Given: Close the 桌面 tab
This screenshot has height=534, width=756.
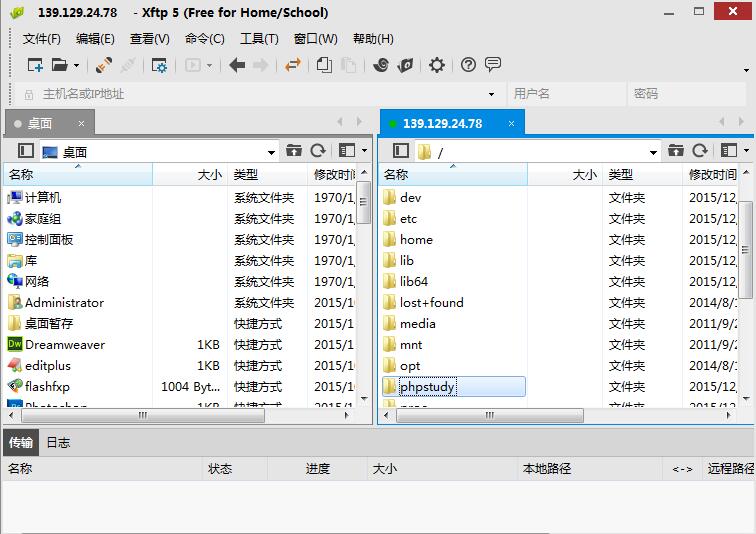Looking at the screenshot, I should 81,124.
